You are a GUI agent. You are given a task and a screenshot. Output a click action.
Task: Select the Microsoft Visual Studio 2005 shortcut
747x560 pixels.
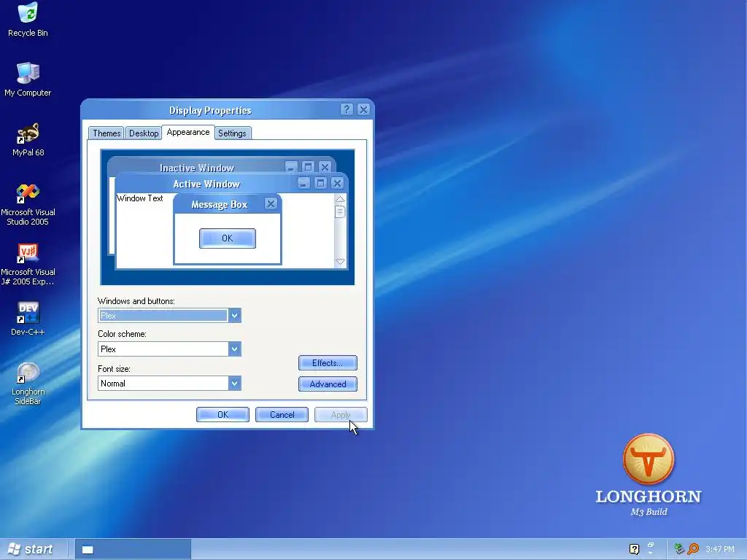click(x=28, y=204)
